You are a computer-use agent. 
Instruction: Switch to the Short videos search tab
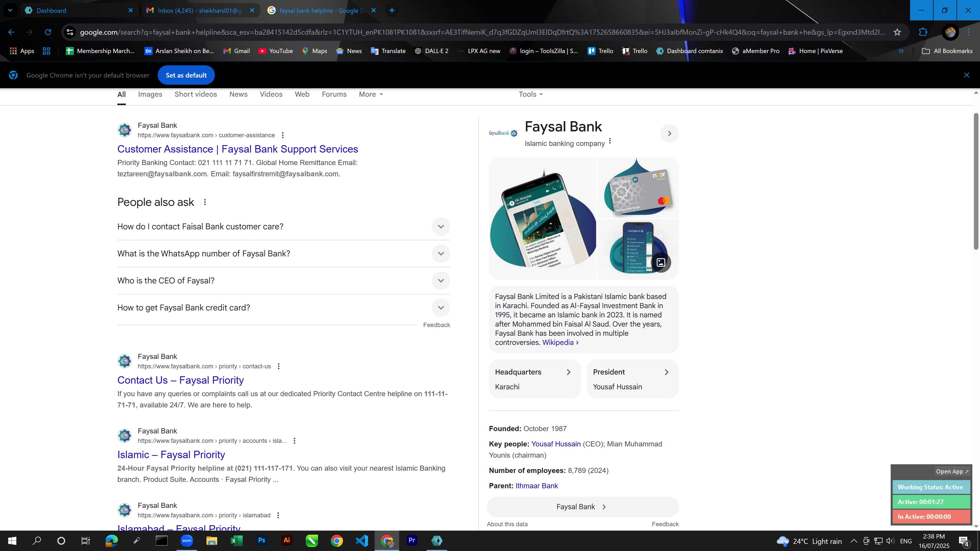pos(195,94)
